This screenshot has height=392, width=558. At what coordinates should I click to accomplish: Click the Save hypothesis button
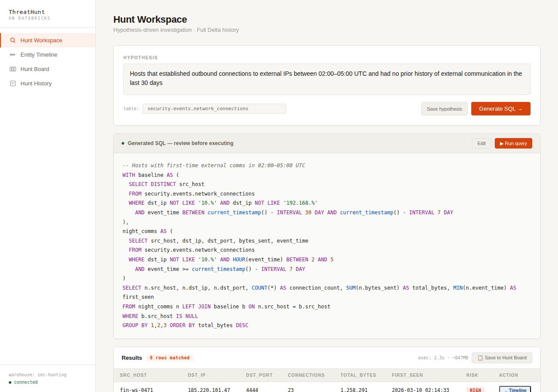444,108
